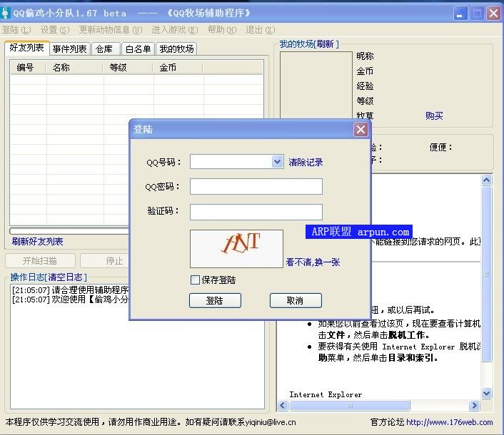Click the 等级 column header
The image size is (504, 435).
pyautogui.click(x=128, y=68)
